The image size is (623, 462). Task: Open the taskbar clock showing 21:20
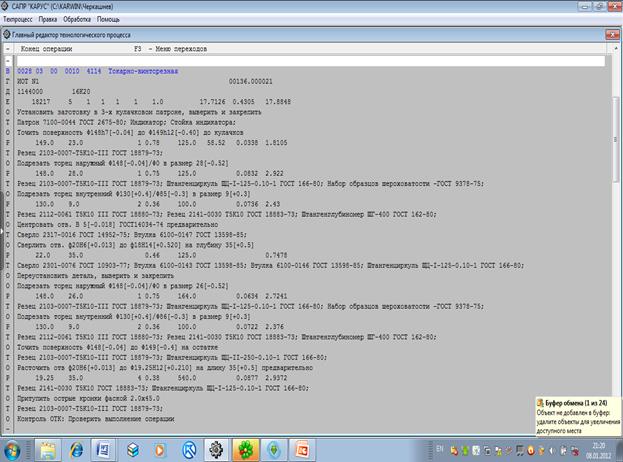(x=598, y=450)
